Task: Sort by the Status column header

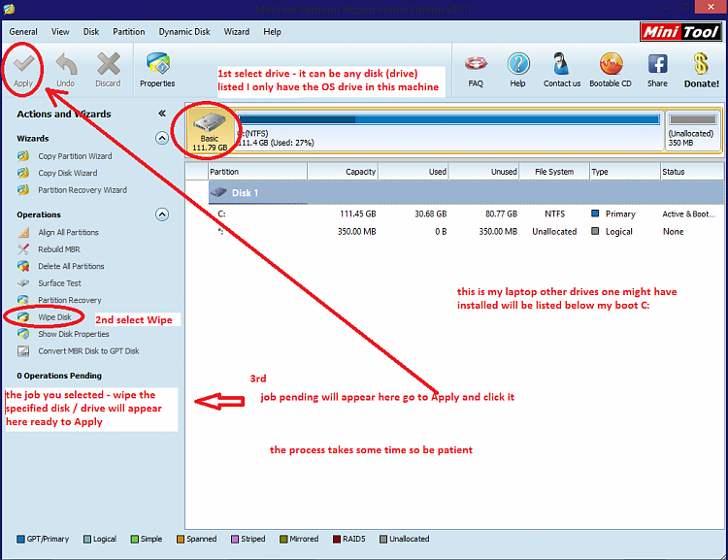Action: 692,172
